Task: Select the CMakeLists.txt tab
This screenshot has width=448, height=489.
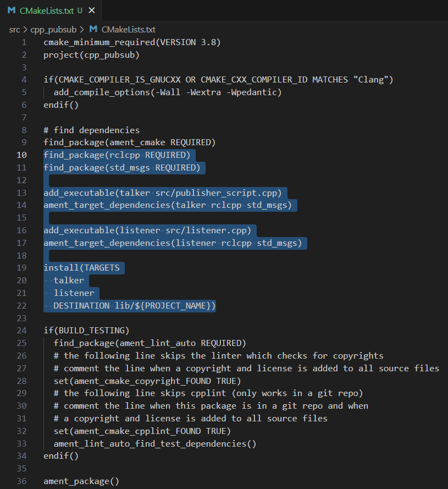Action: point(51,10)
